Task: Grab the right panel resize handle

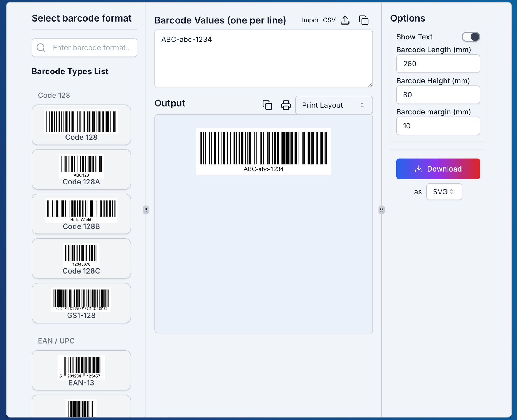Action: pyautogui.click(x=381, y=210)
